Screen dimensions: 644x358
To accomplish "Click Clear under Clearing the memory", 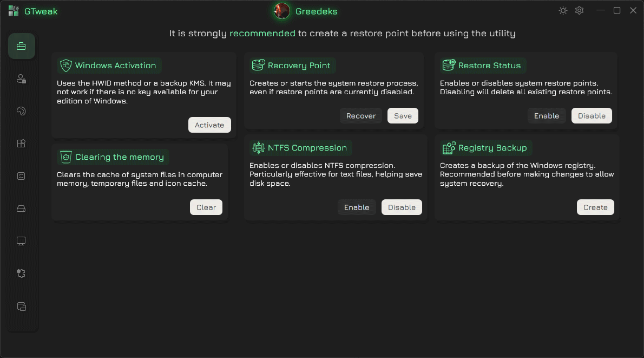I will pos(206,207).
